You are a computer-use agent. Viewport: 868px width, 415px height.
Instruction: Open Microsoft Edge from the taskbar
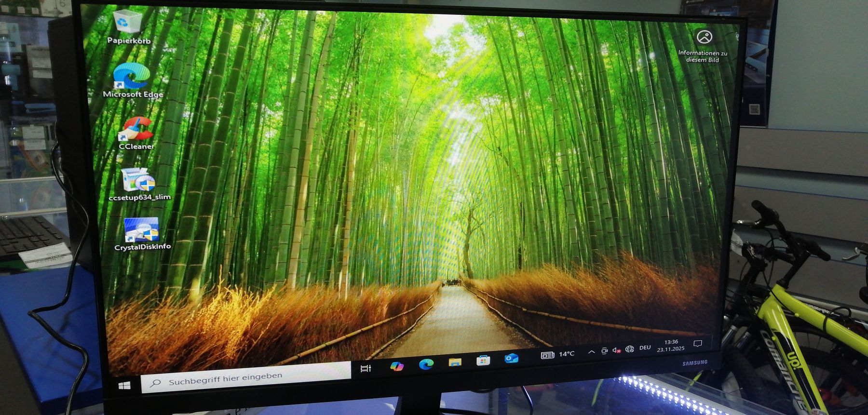426,364
